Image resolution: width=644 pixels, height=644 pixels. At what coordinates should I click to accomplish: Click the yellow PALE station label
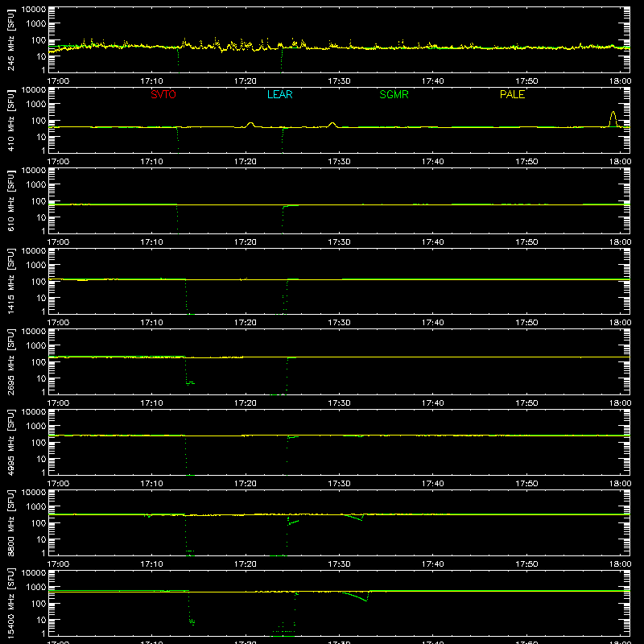[512, 94]
